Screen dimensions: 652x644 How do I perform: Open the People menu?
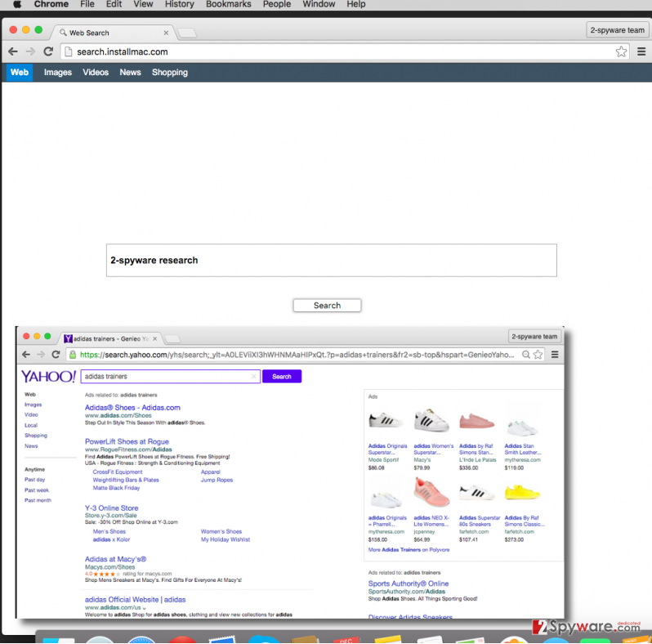[x=276, y=4]
